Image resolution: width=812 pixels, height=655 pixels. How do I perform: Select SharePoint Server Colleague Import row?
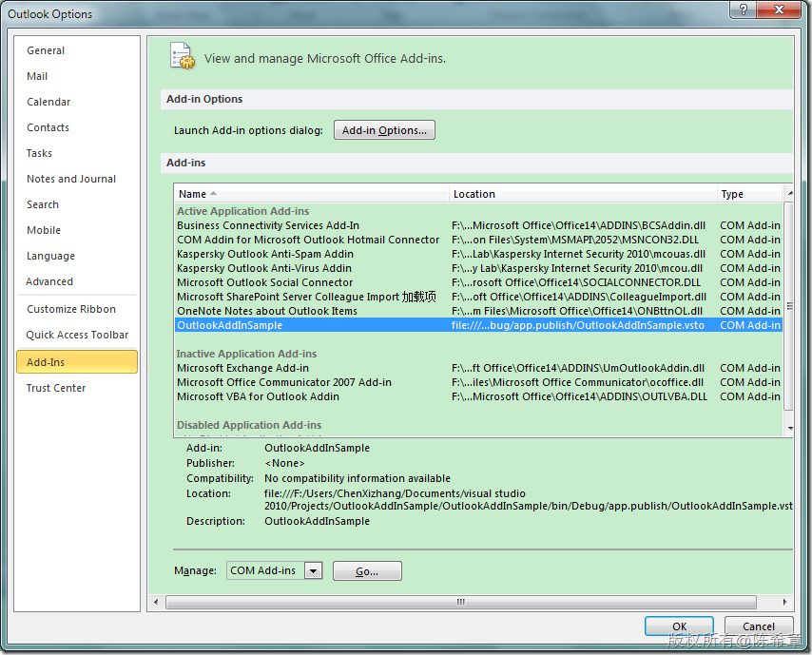478,297
